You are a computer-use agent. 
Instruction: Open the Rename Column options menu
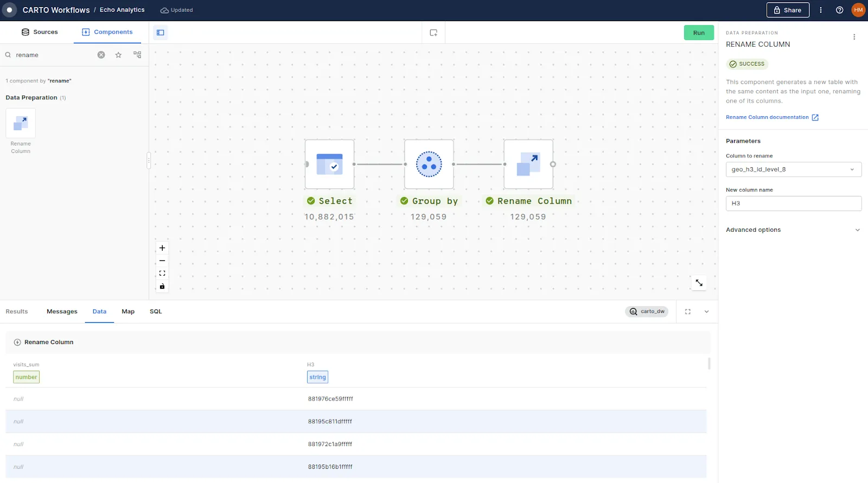(854, 37)
